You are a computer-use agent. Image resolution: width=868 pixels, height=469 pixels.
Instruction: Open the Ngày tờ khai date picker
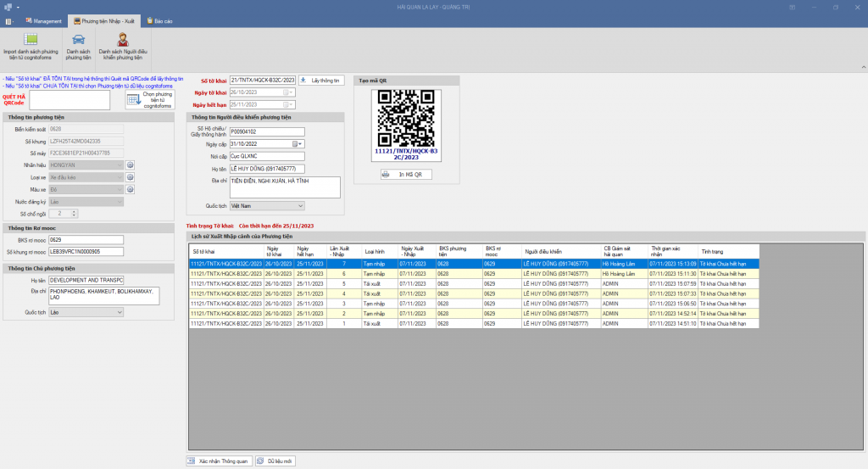(x=289, y=92)
